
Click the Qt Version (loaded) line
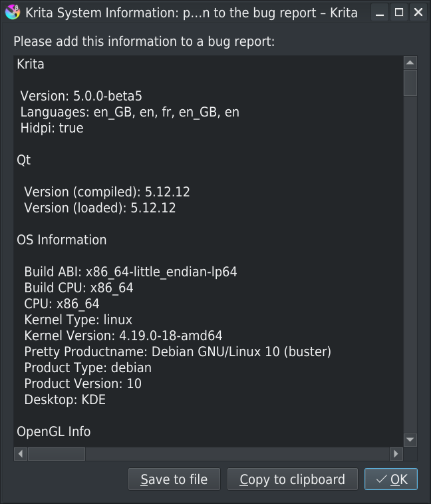click(x=100, y=208)
